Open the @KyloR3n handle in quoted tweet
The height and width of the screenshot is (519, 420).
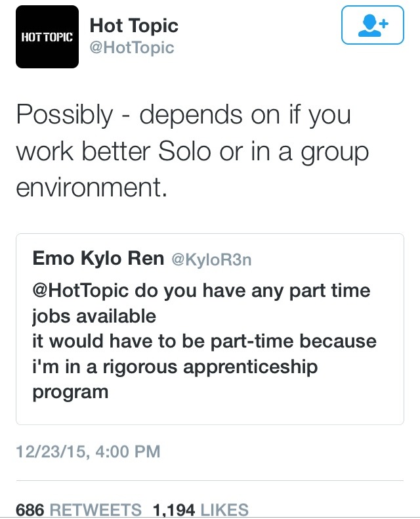(x=211, y=260)
